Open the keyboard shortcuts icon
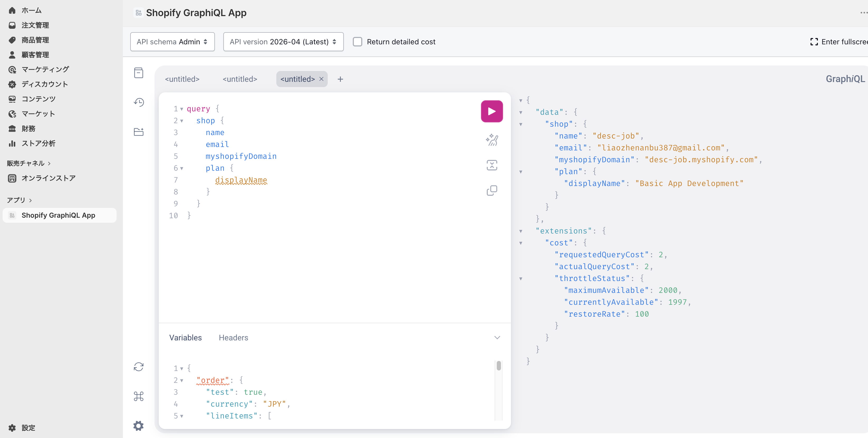The image size is (868, 438). [138, 396]
